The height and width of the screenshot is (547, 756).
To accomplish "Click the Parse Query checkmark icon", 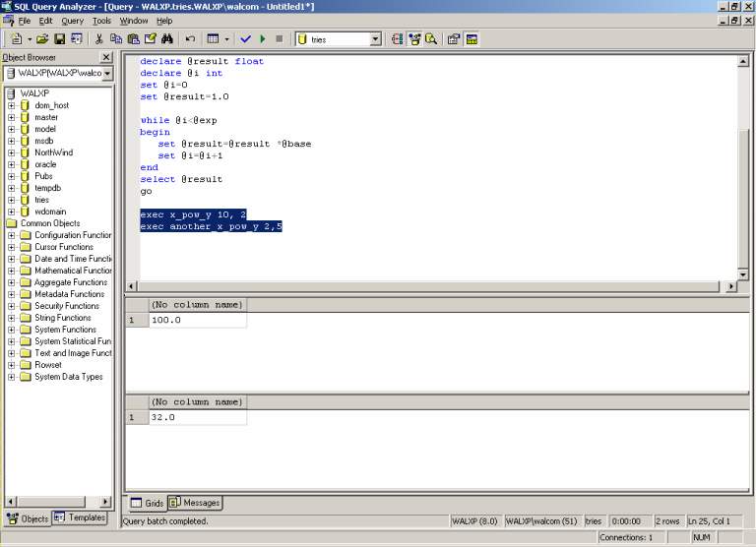I will pyautogui.click(x=245, y=39).
